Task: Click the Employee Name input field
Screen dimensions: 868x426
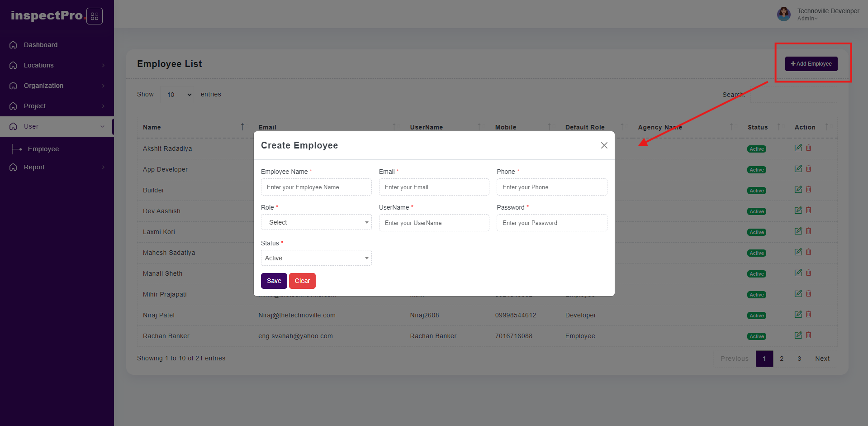Action: [316, 187]
